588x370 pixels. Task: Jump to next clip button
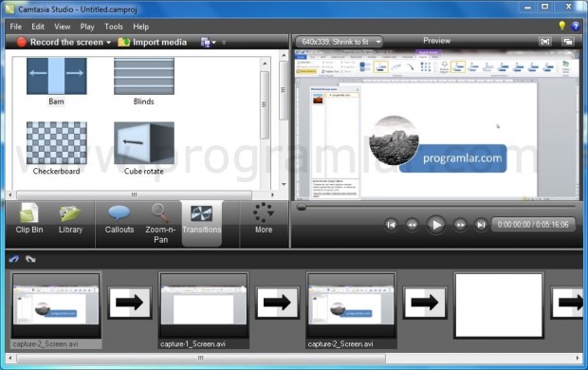tap(481, 225)
